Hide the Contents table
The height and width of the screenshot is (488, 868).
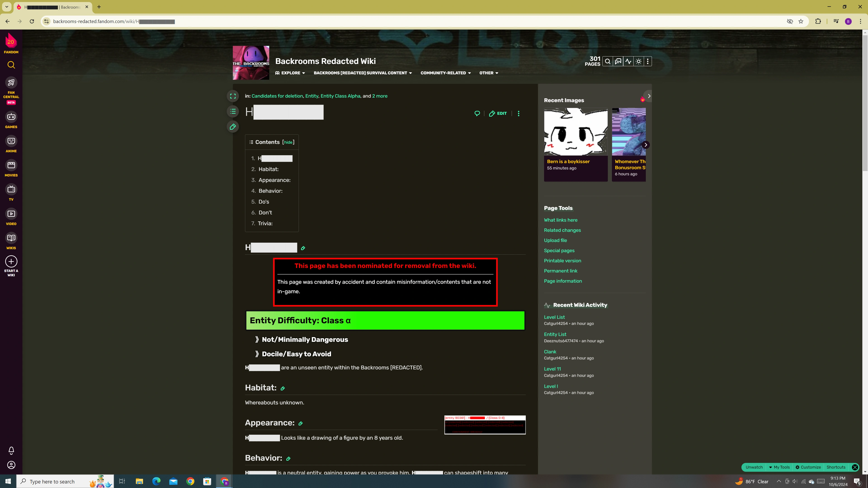[x=288, y=143]
